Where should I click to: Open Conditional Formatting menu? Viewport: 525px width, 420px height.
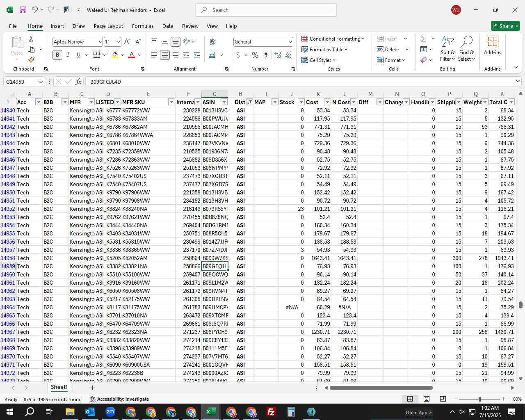[x=333, y=39]
